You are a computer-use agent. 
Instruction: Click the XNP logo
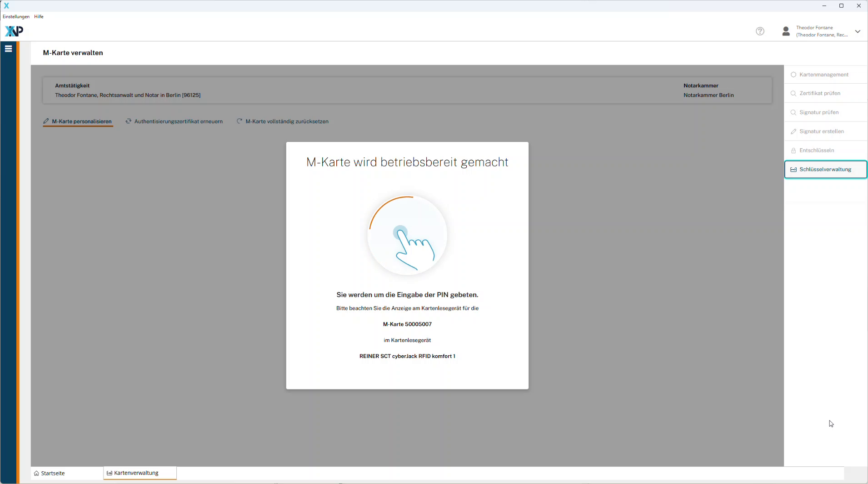coord(14,31)
